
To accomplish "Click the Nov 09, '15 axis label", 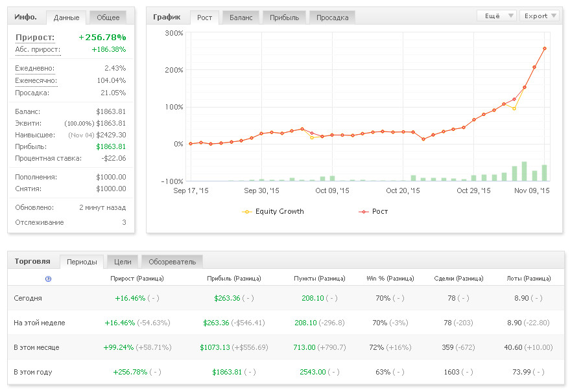I will point(532,190).
